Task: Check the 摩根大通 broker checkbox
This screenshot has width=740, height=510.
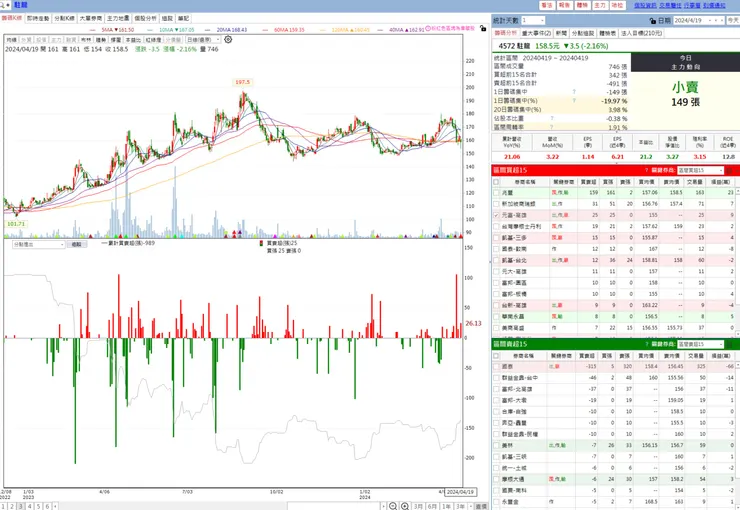Action: coord(496,479)
